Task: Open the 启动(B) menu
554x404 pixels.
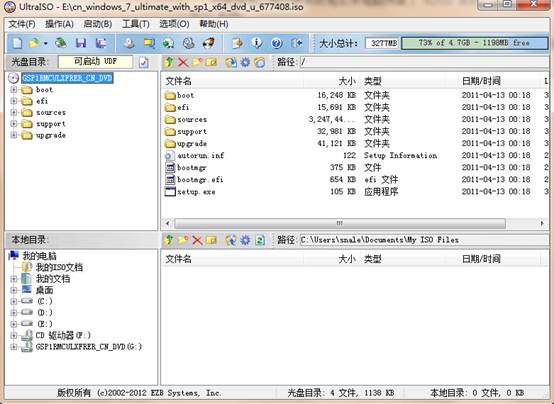Action: point(98,24)
